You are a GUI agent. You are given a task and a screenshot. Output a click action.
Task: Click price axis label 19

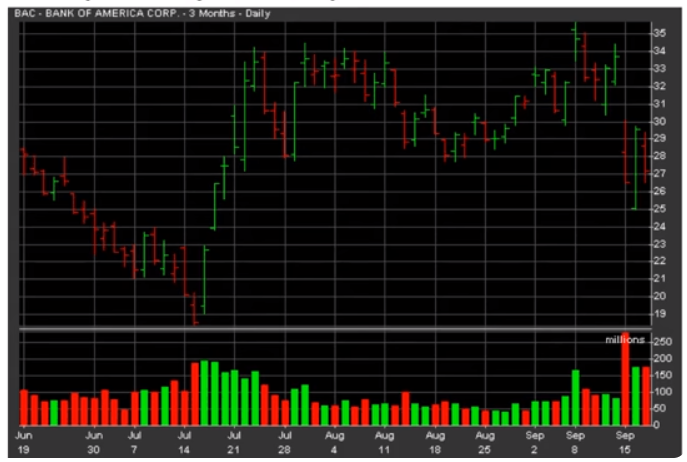[660, 314]
